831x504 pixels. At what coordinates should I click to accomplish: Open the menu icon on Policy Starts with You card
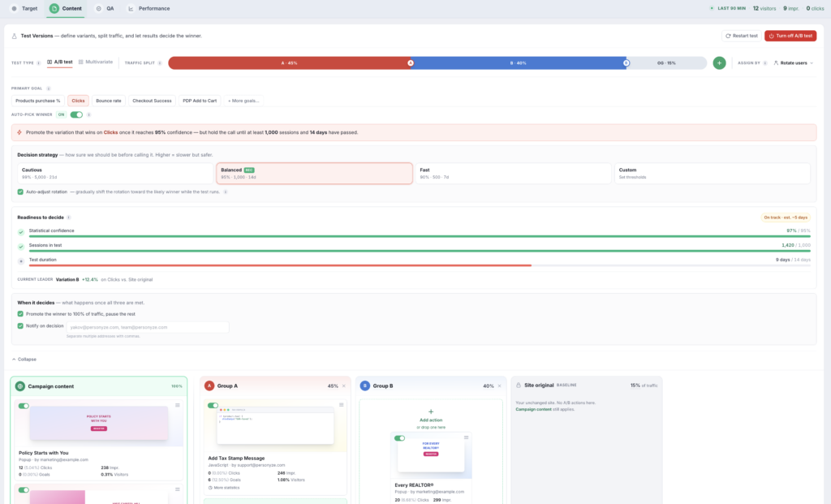(x=178, y=406)
